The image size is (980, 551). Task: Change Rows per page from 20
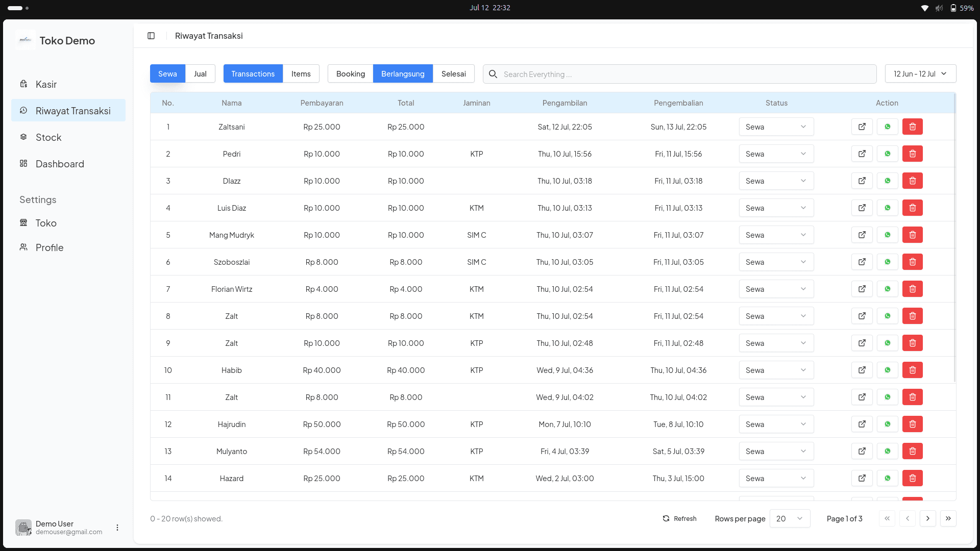click(789, 518)
